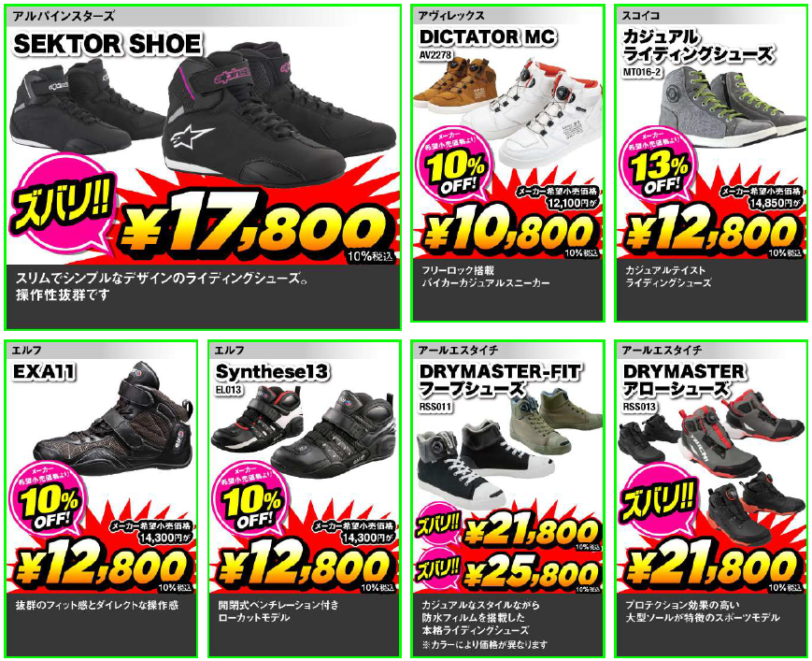Click the 10% OFF badge on DICTATOR MC
812x661 pixels.
pos(455,164)
